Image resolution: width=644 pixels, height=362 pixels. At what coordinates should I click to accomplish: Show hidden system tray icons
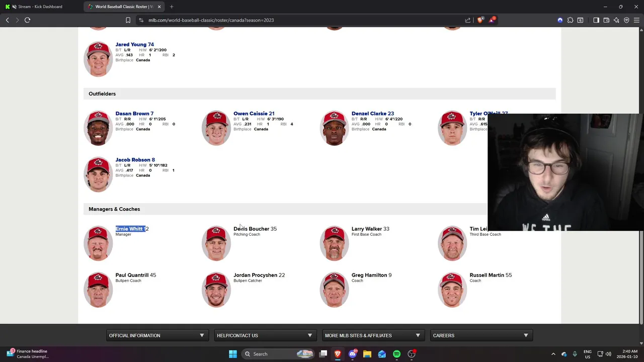(x=553, y=354)
